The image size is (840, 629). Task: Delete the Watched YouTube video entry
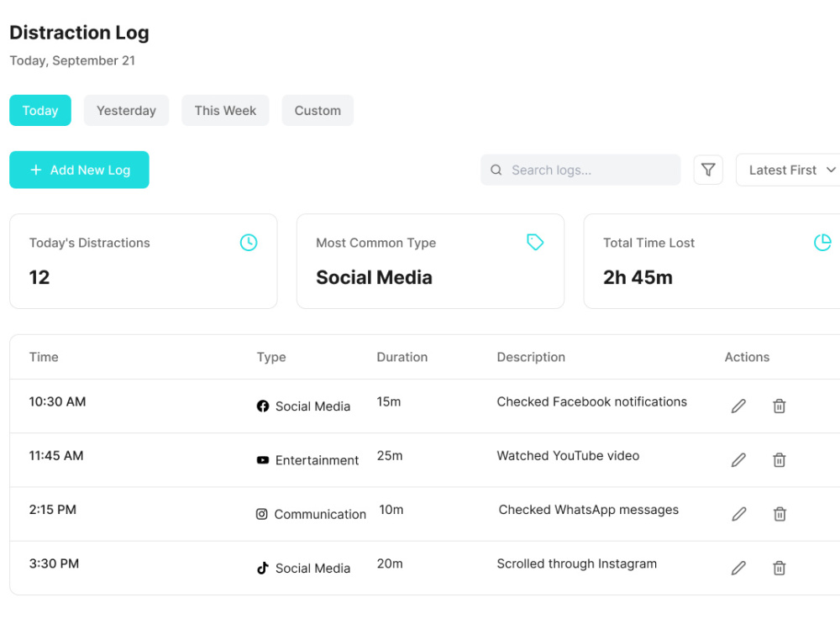779,459
